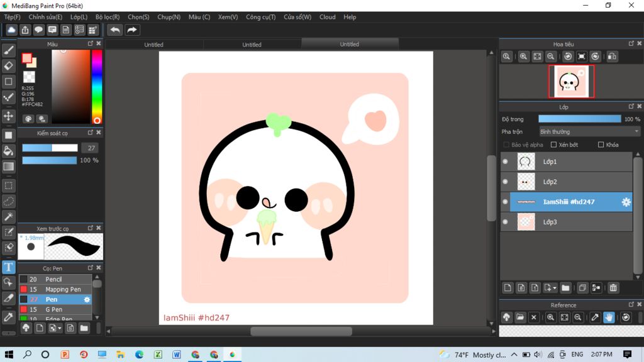644x362 pixels.
Task: Hide the Lớp3 layer
Action: click(505, 222)
